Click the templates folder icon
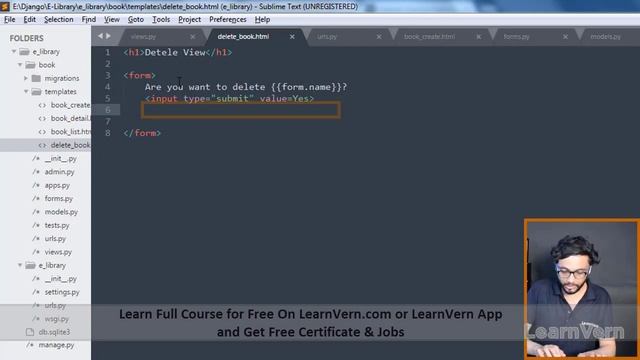Viewport: 640px width, 360px height. point(36,91)
